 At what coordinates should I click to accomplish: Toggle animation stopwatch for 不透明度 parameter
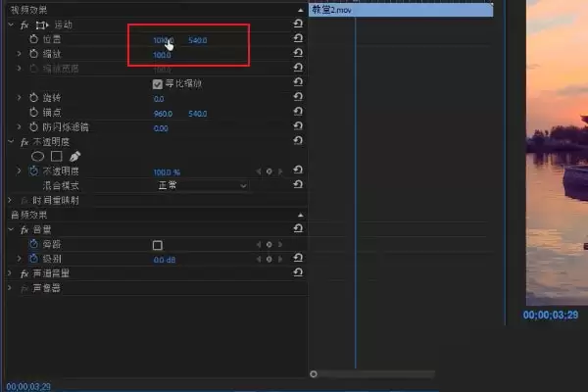[33, 171]
